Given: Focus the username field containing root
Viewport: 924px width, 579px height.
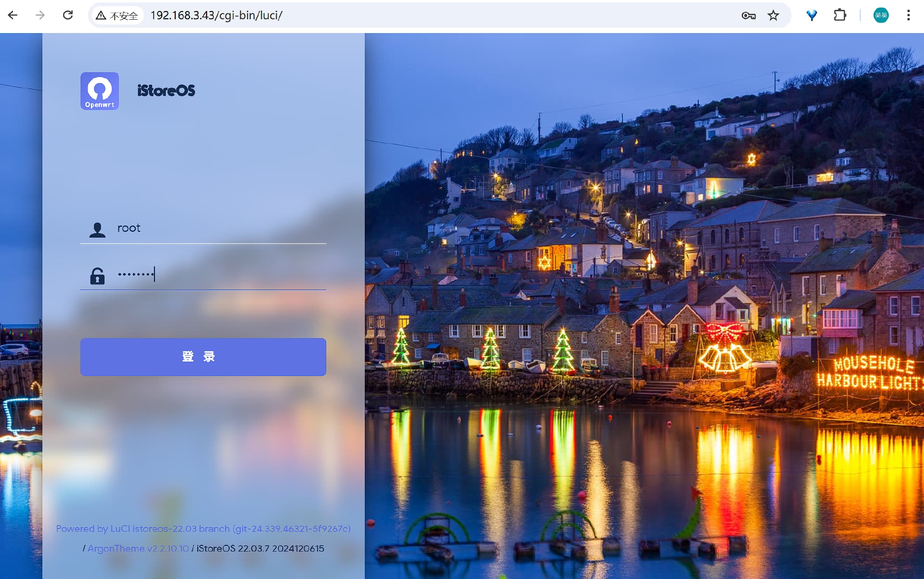Looking at the screenshot, I should click(217, 228).
